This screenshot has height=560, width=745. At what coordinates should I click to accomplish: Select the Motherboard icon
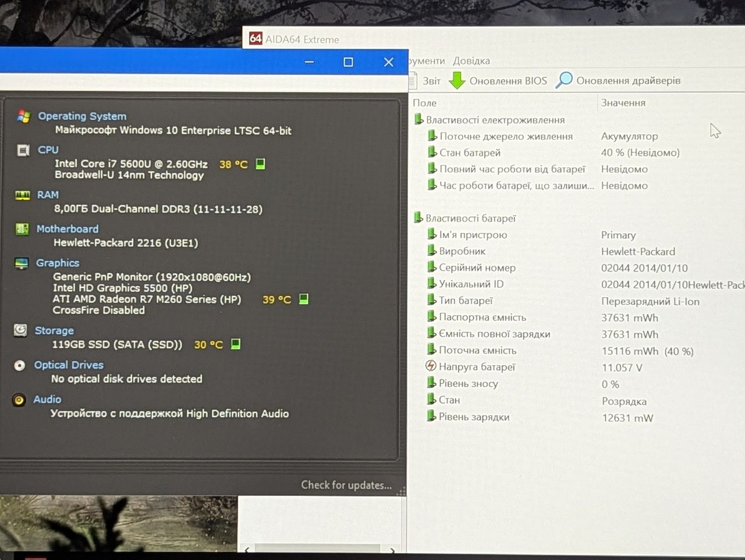point(22,229)
